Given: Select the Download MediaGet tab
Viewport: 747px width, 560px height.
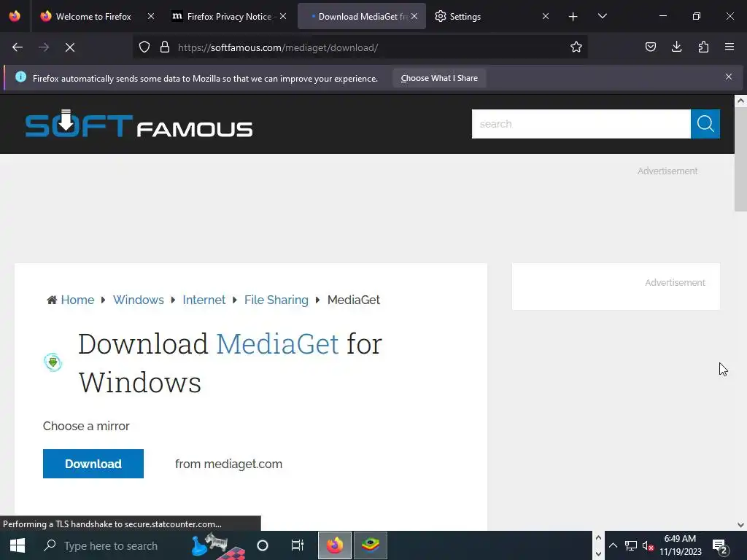Looking at the screenshot, I should (362, 17).
